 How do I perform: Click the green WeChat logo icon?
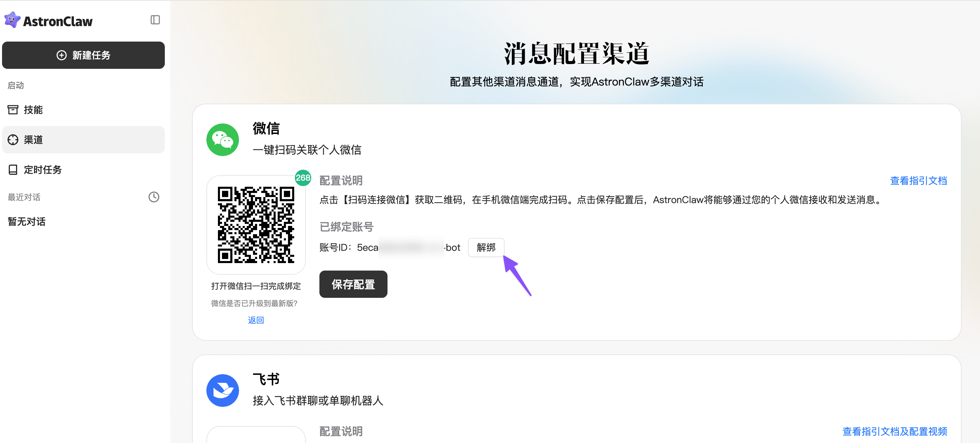tap(223, 140)
